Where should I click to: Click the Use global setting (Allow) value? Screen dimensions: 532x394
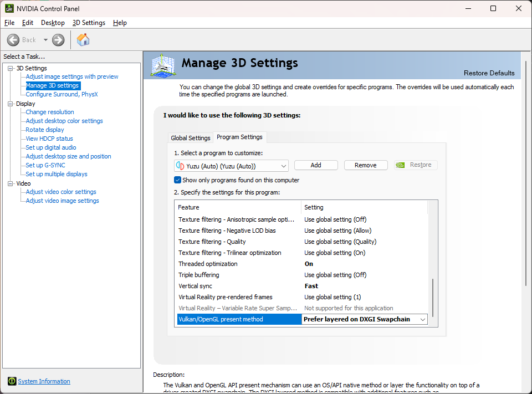pos(338,231)
